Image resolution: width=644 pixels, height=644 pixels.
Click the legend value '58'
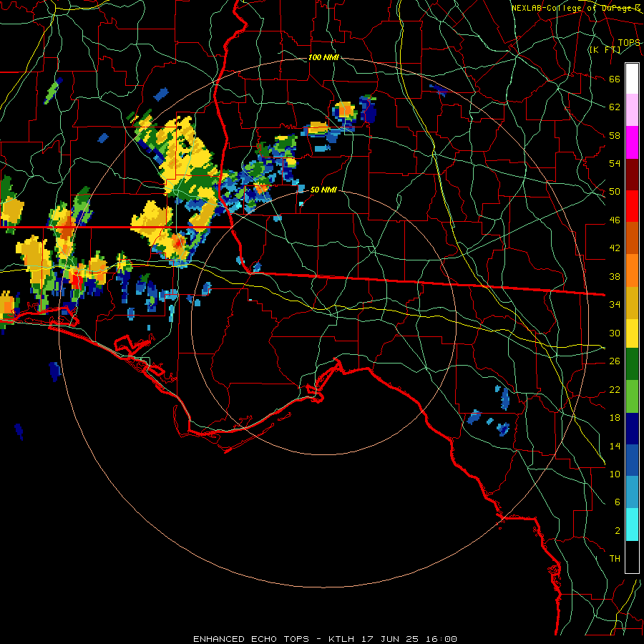[x=615, y=135]
